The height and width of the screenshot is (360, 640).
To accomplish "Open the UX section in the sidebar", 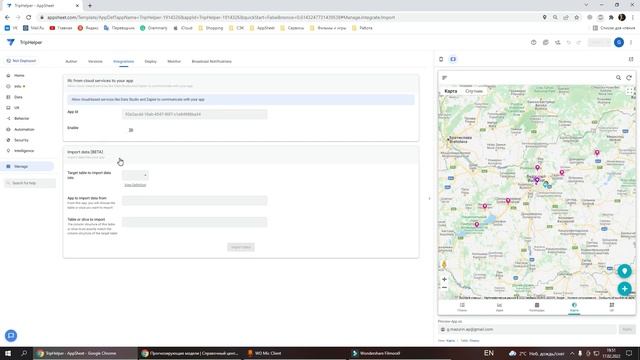I will (x=16, y=108).
